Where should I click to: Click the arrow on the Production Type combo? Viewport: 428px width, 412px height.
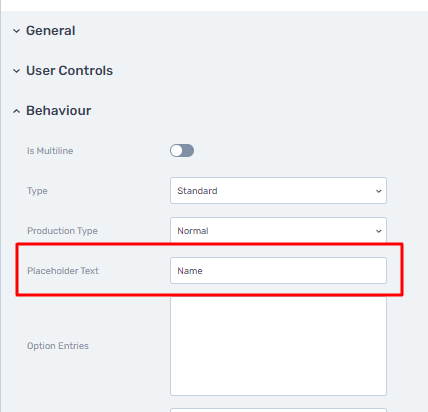(x=378, y=231)
